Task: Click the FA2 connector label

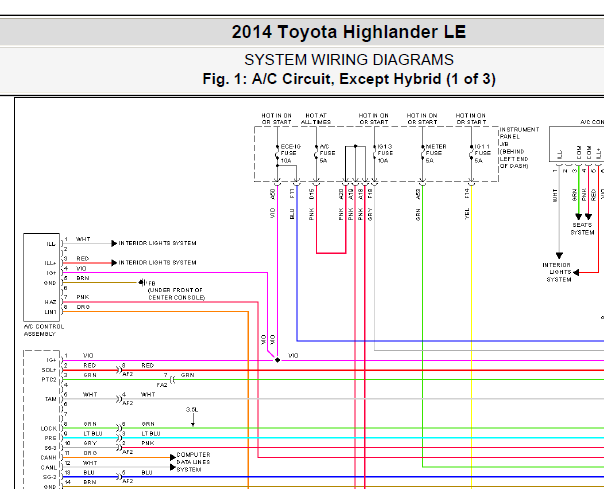Action: pyautogui.click(x=162, y=385)
